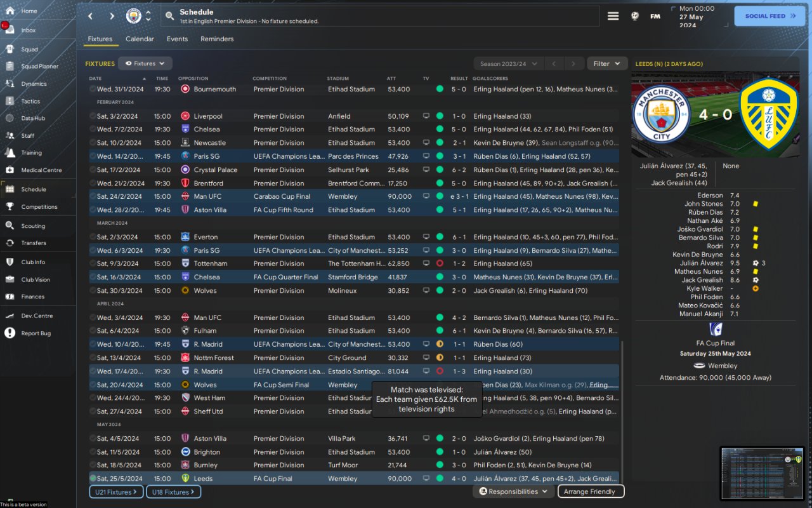Viewport: 812px width, 508px height.
Task: Tick the circle on the Fulham fixture row
Action: click(x=93, y=331)
